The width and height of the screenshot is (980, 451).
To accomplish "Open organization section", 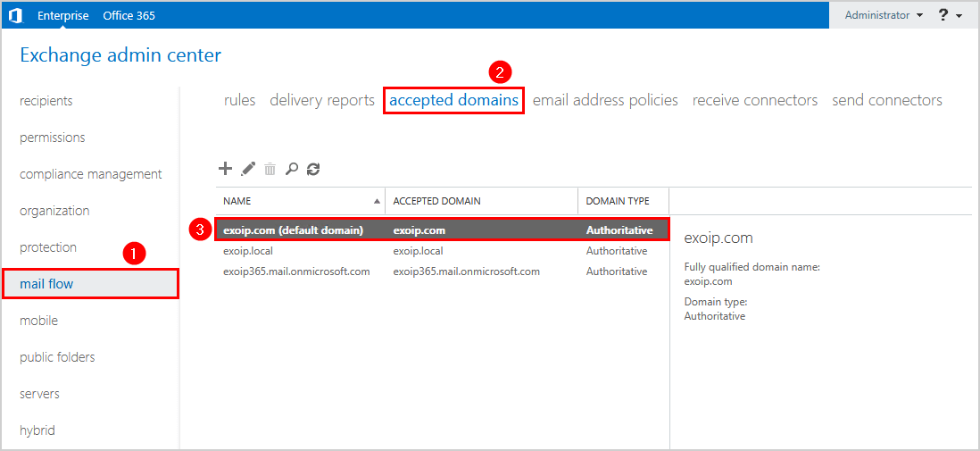I will (x=54, y=211).
